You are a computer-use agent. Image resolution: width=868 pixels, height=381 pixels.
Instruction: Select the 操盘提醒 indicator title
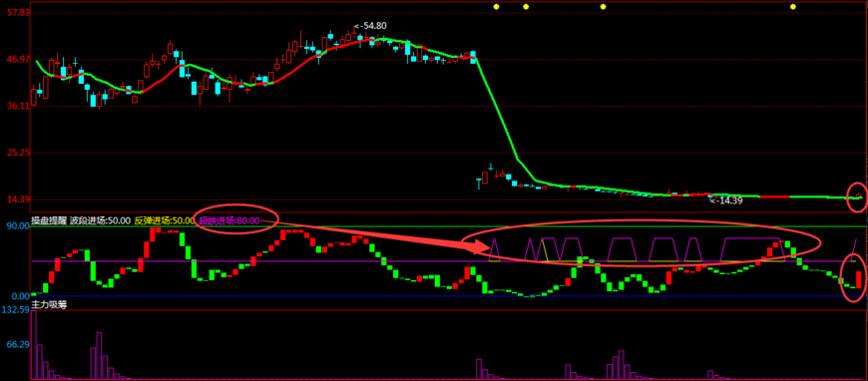pos(49,220)
